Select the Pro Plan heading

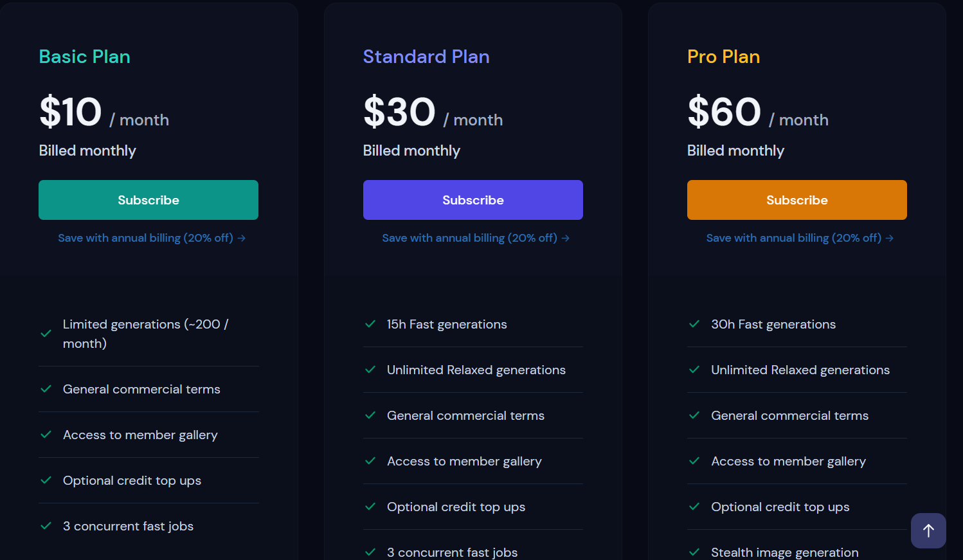coord(723,57)
